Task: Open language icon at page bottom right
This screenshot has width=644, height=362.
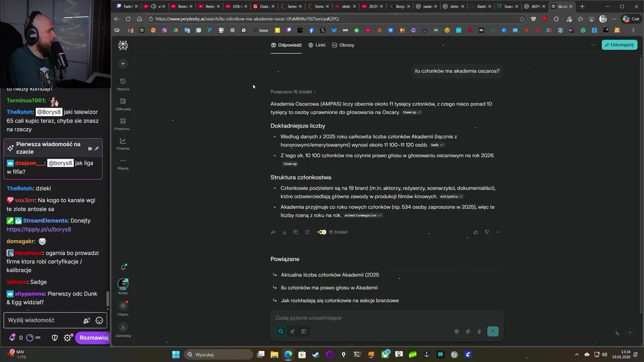Action: pos(617,333)
